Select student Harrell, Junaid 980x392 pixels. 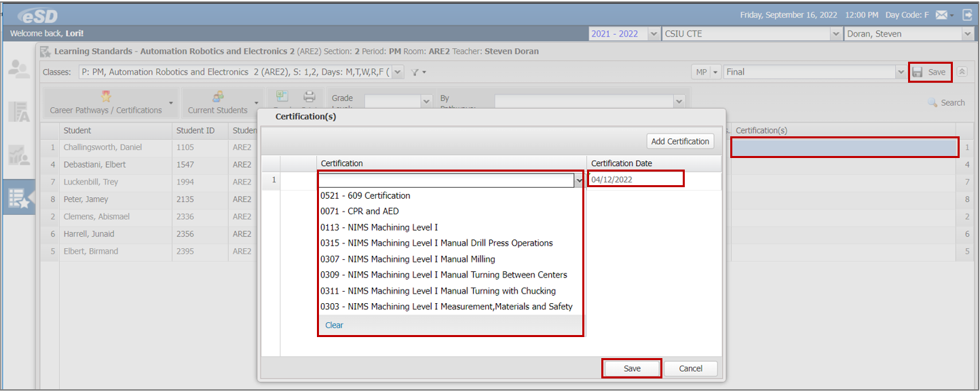tap(89, 234)
